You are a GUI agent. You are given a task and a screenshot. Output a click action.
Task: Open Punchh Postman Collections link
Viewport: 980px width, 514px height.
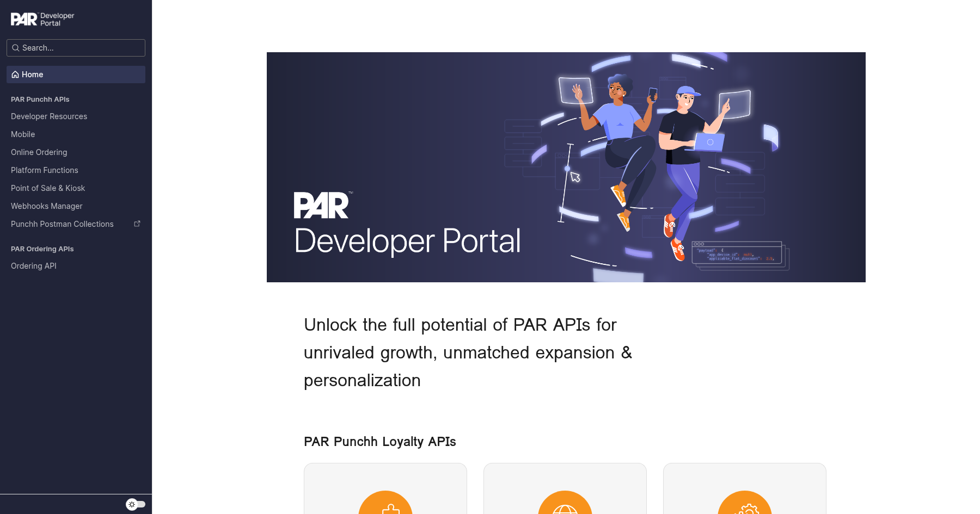pos(62,224)
